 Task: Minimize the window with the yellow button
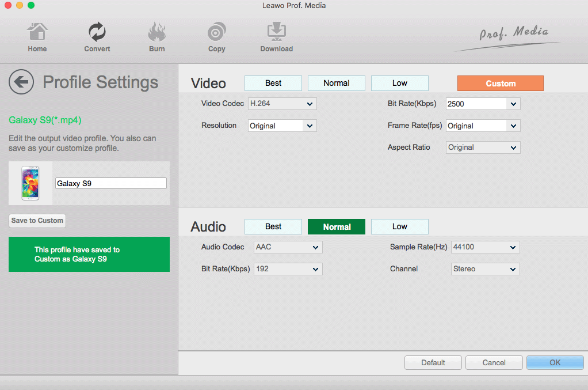click(x=20, y=5)
